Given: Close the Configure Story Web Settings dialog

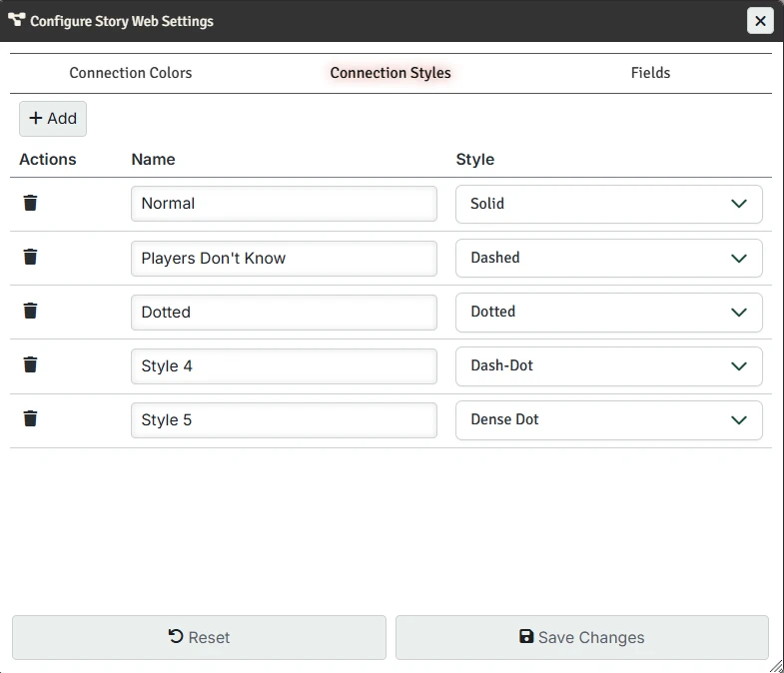Looking at the screenshot, I should (760, 21).
